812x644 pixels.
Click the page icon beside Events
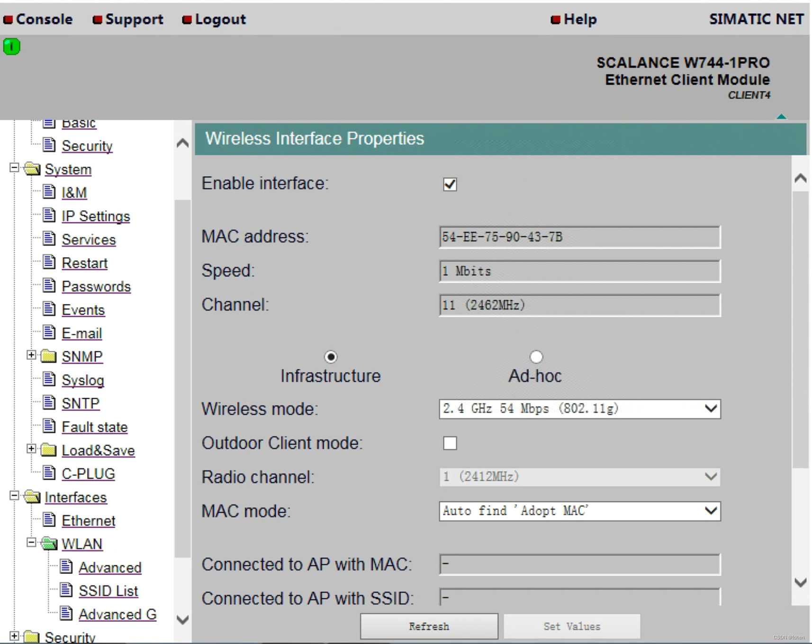(x=49, y=309)
